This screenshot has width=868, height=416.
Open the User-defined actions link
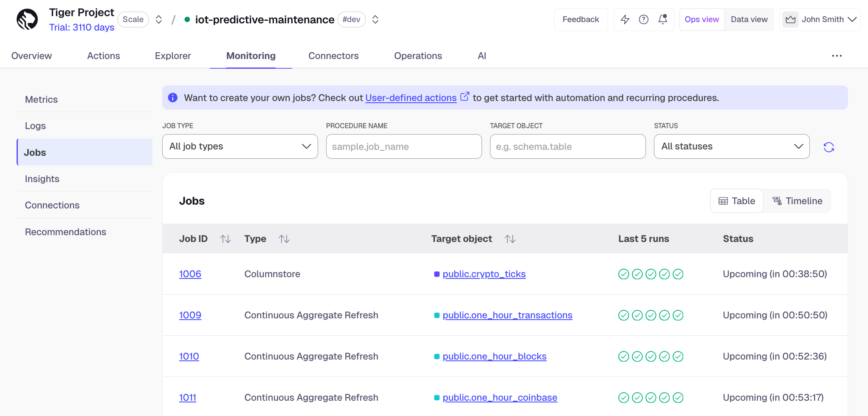click(x=411, y=98)
